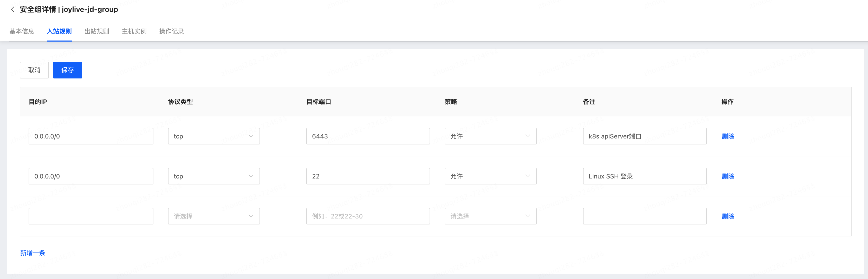This screenshot has width=868, height=279.
Task: Focus the empty 目的IP field in last row
Action: [x=91, y=216]
